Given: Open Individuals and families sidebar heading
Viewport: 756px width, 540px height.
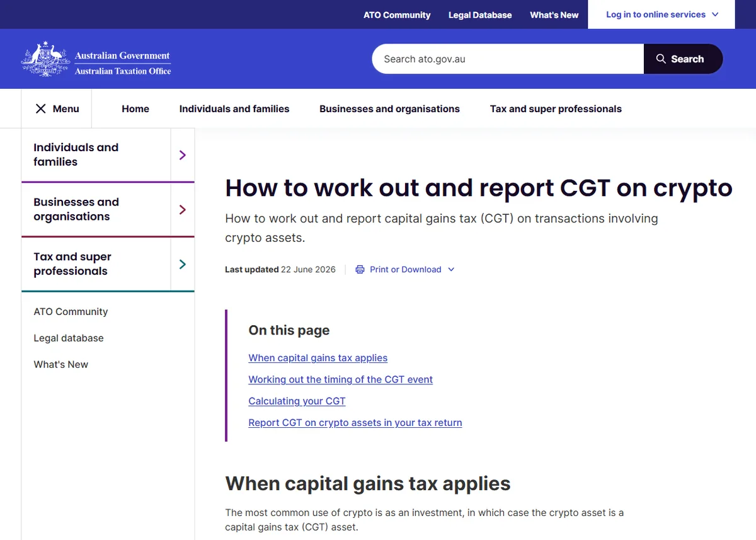Looking at the screenshot, I should tap(76, 154).
